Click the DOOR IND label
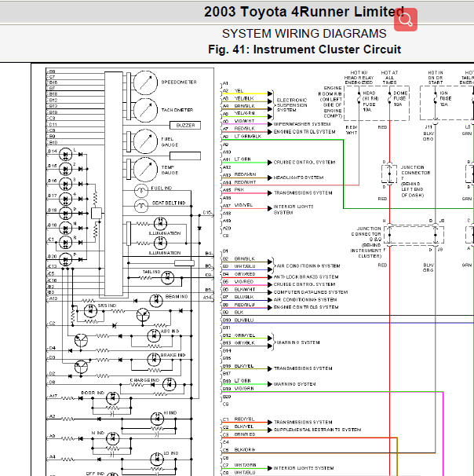The width and height of the screenshot is (474, 476). click(93, 393)
